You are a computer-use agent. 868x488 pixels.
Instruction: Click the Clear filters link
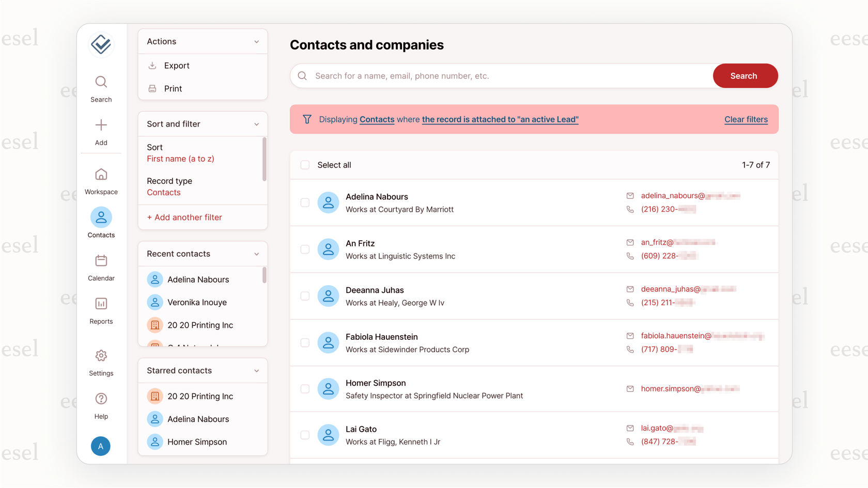tap(746, 119)
